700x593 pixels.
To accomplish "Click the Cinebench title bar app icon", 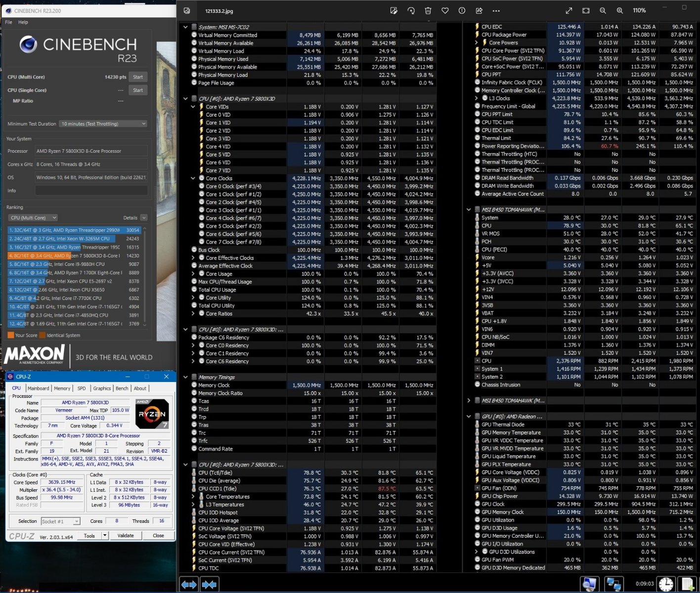I will pos(8,10).
